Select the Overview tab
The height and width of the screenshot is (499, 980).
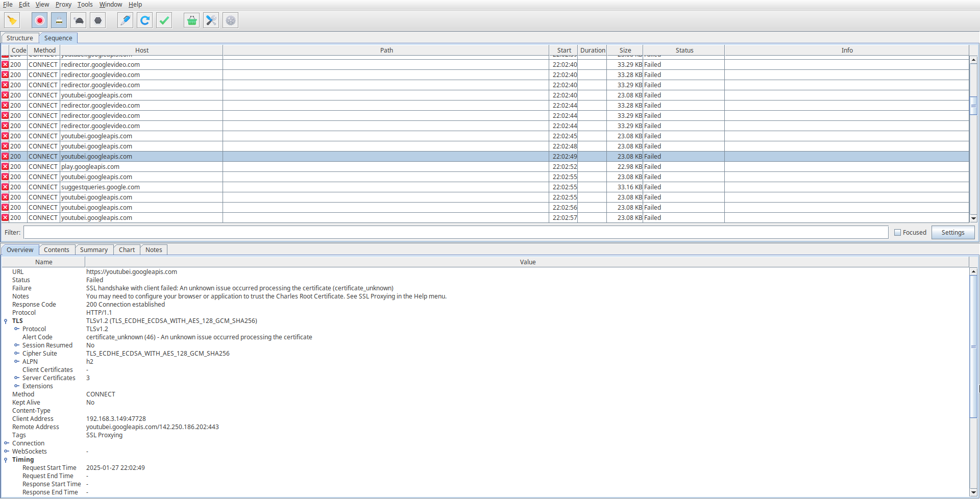(x=20, y=250)
